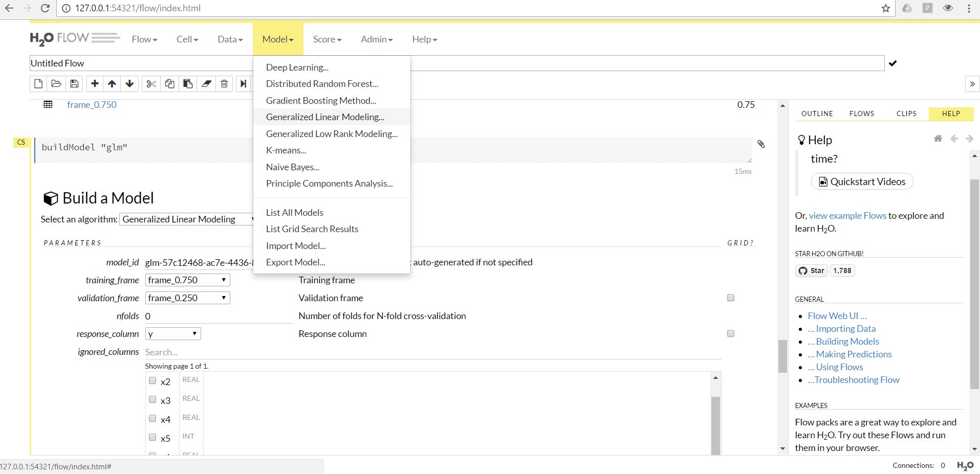Move the cell down with arrow icon
Image resolution: width=980 pixels, height=474 pixels.
click(130, 84)
